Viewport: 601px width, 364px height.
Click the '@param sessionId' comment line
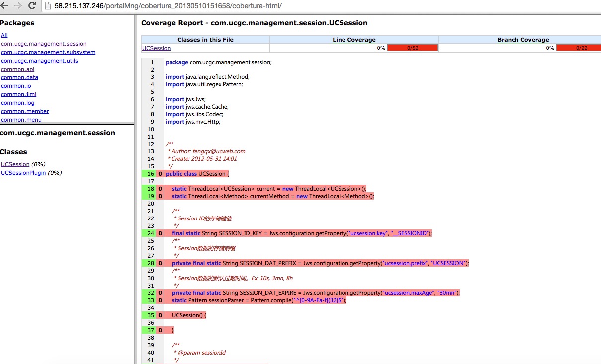200,353
